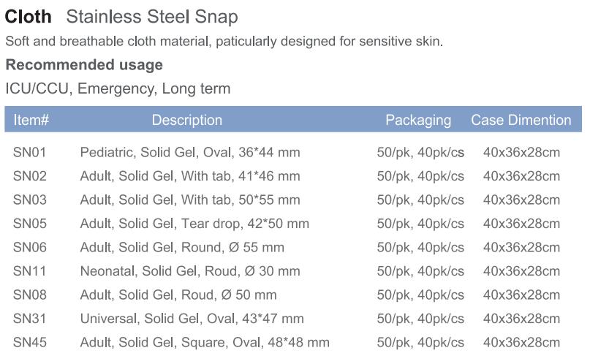Click the packaging value in SN01 row
Viewport: 609px width, 364px height.
[420, 152]
